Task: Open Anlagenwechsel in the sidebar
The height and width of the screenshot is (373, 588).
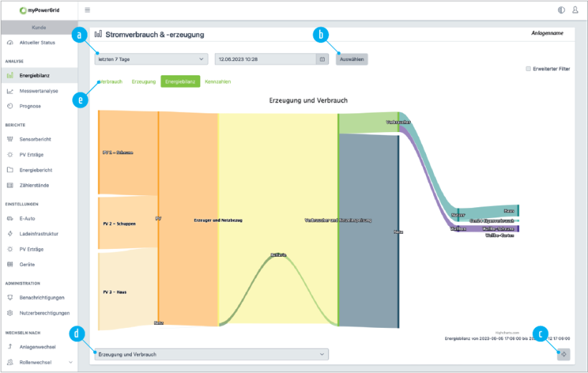Action: 38,346
